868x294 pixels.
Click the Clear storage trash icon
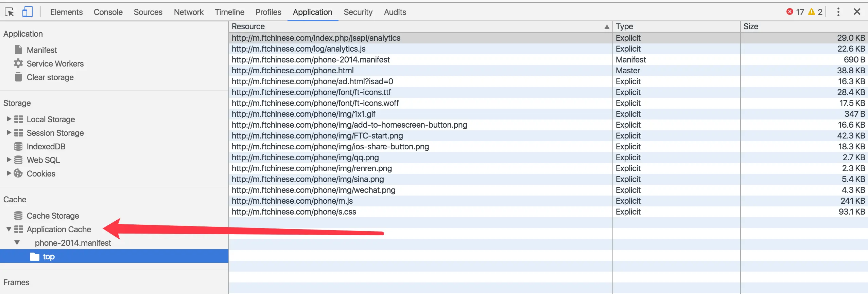click(18, 77)
